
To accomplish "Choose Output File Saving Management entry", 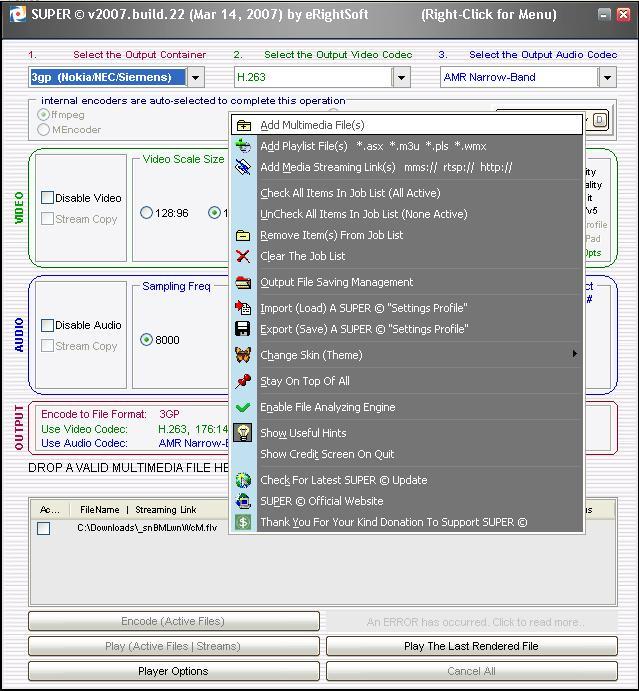I will 407,282.
